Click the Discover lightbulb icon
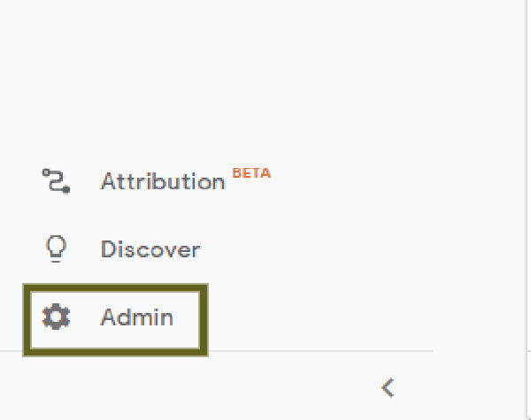Screen dimensions: 531x420 pyautogui.click(x=56, y=248)
